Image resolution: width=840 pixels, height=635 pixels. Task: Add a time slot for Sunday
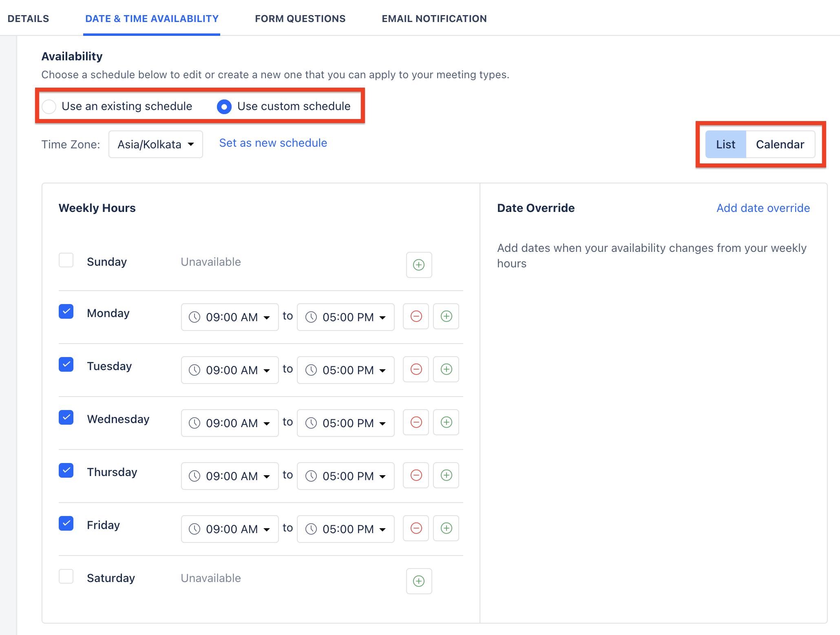coord(419,265)
